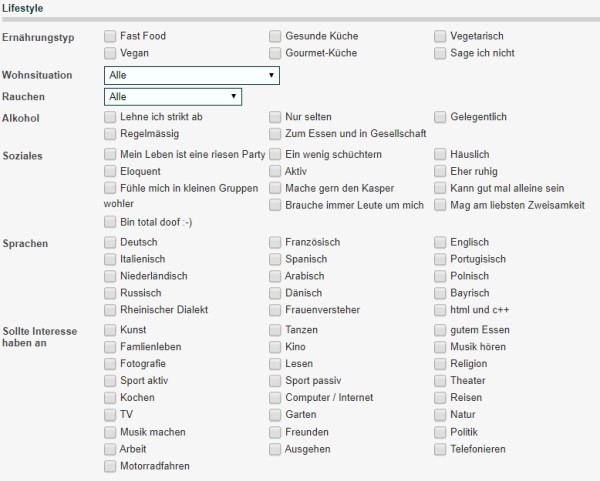The height and width of the screenshot is (481, 600).
Task: Check the Kunst interest checkbox
Action: pyautogui.click(x=110, y=330)
